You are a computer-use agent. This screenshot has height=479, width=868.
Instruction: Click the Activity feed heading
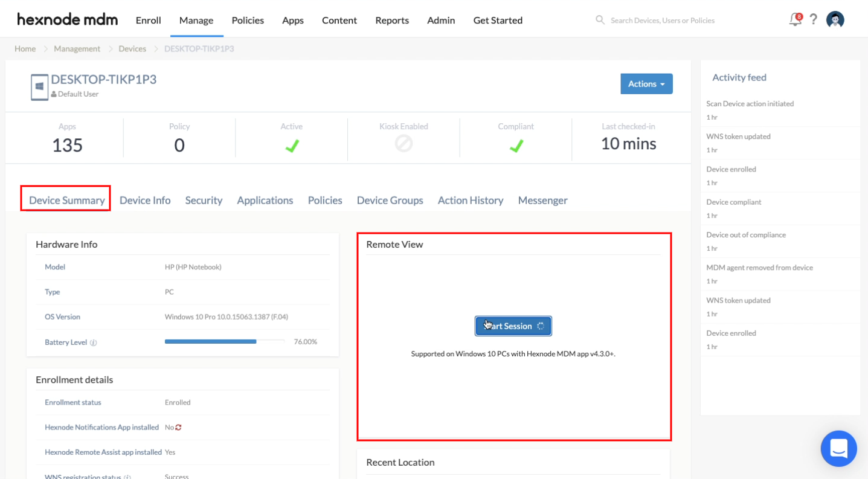pos(739,77)
